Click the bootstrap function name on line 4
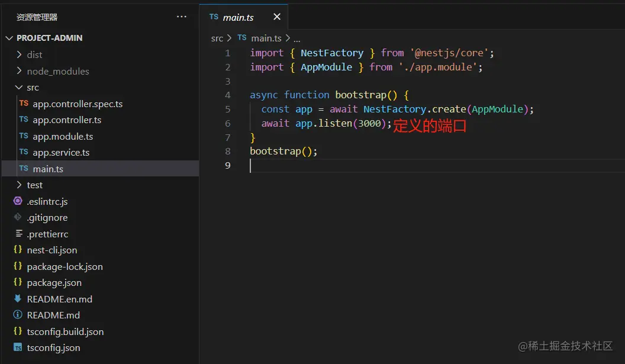 [x=360, y=95]
